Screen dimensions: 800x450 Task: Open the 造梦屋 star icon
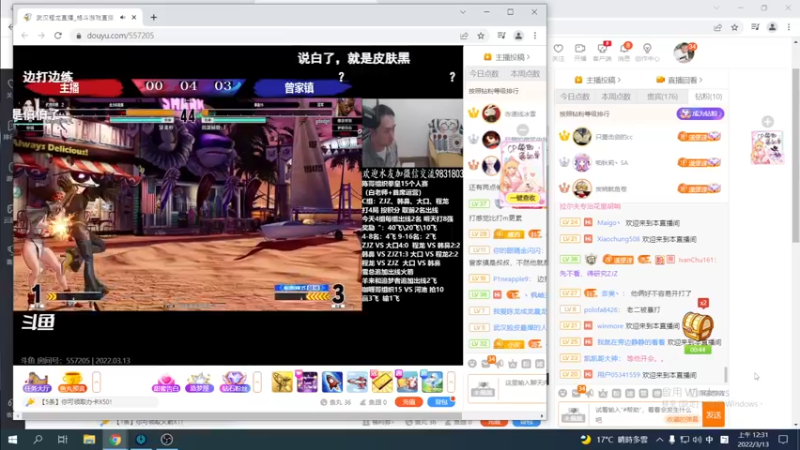pyautogui.click(x=199, y=382)
